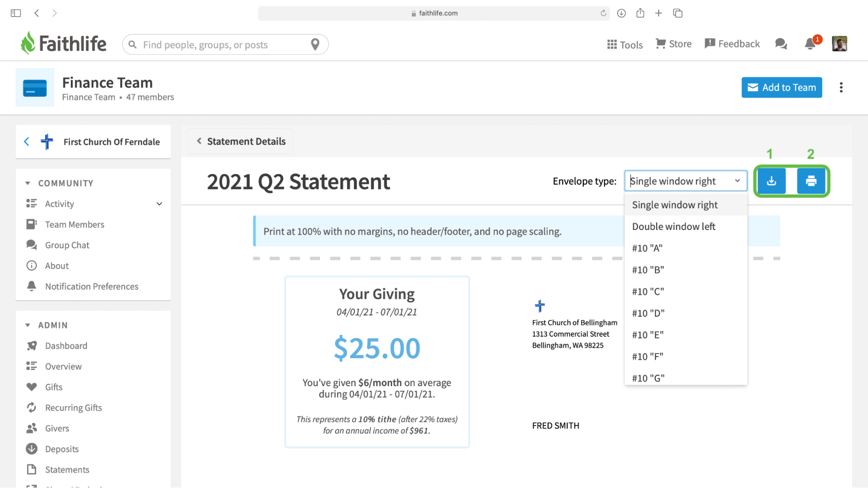The width and height of the screenshot is (868, 488).
Task: Expand the Activity submenu chevron
Action: pyautogui.click(x=159, y=204)
